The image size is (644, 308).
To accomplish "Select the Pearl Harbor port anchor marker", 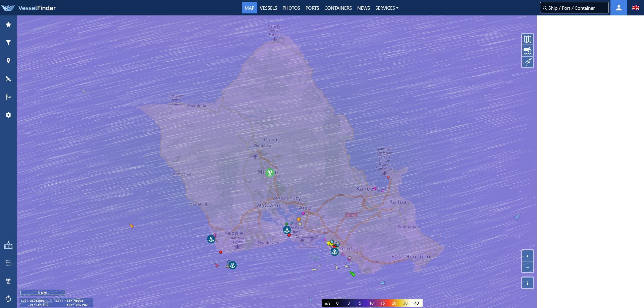I will pyautogui.click(x=287, y=230).
